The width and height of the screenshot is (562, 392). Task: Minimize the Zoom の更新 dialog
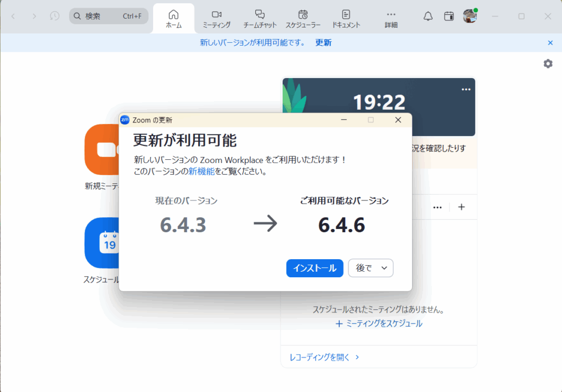tap(344, 120)
